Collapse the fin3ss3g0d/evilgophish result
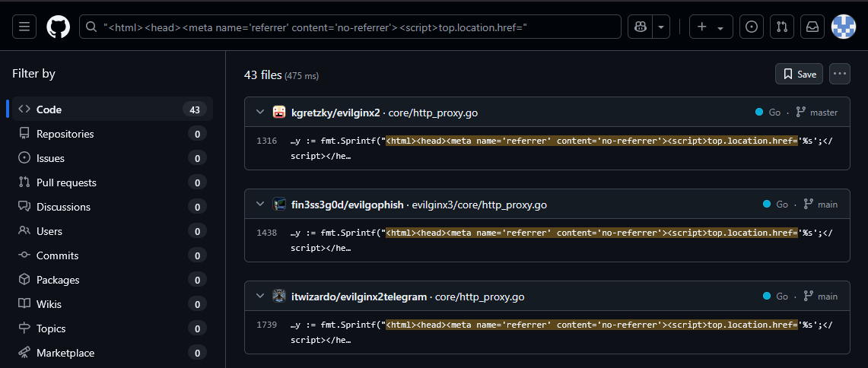 pyautogui.click(x=259, y=205)
